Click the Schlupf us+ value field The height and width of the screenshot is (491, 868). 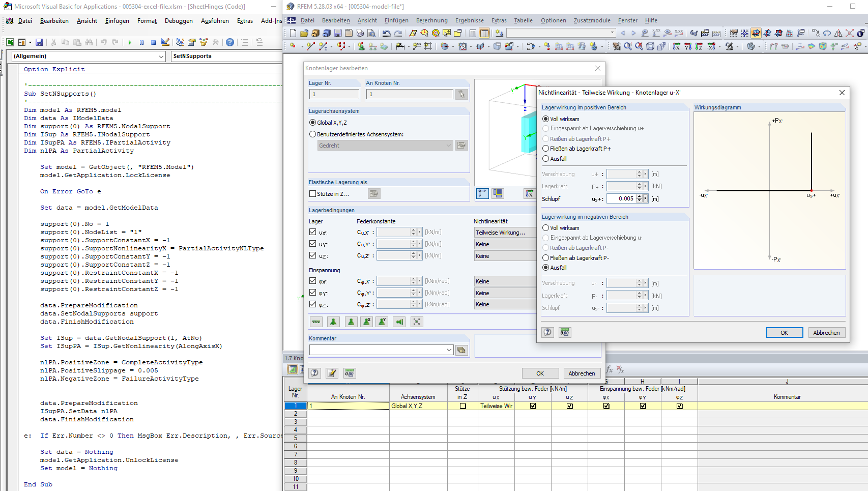621,199
